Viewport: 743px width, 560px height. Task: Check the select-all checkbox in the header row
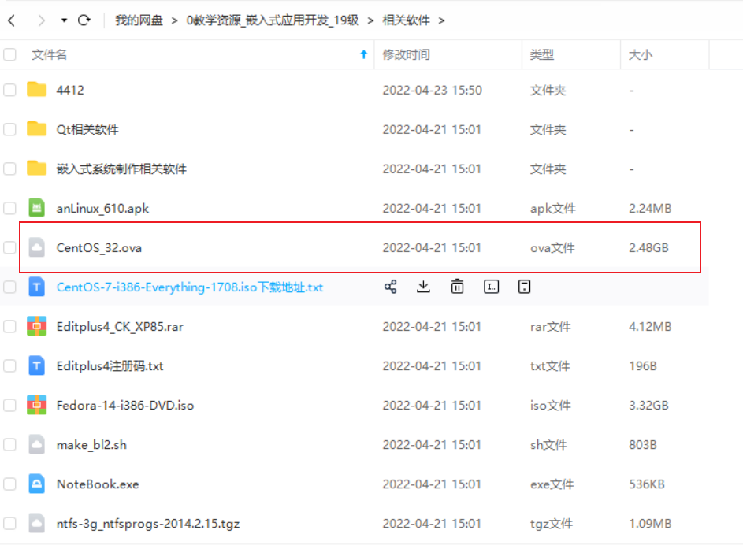9,54
